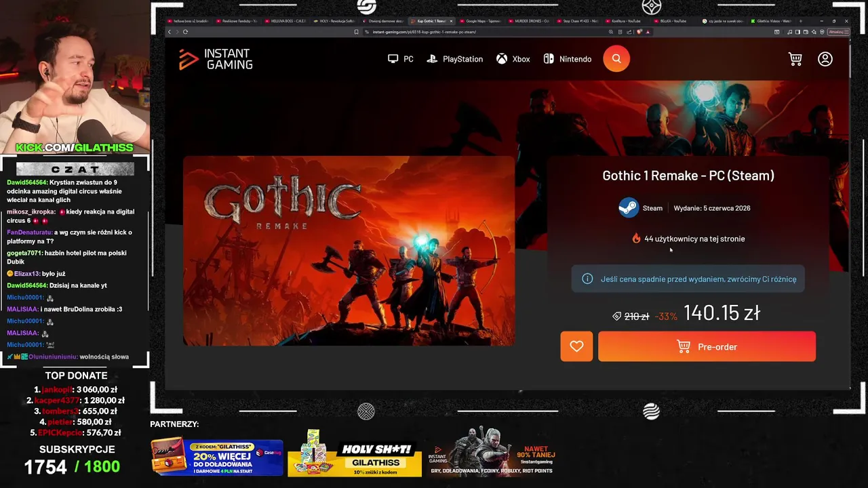Click the Gothic Remake cover image
This screenshot has width=868, height=488.
coord(349,251)
